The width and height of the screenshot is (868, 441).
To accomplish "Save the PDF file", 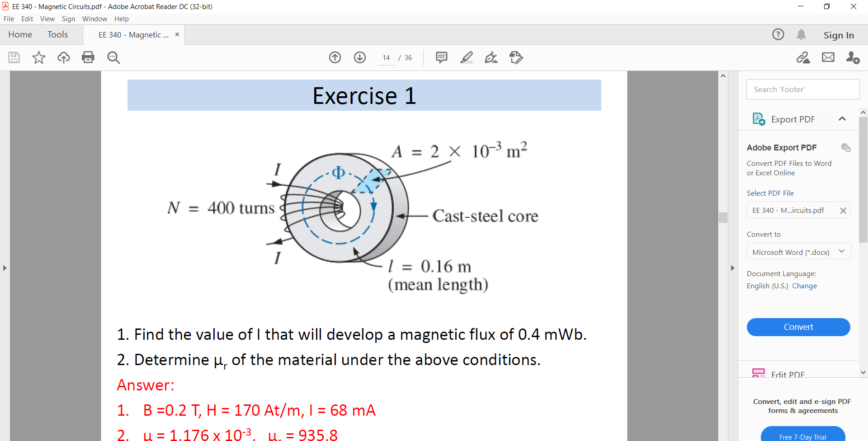I will (14, 57).
